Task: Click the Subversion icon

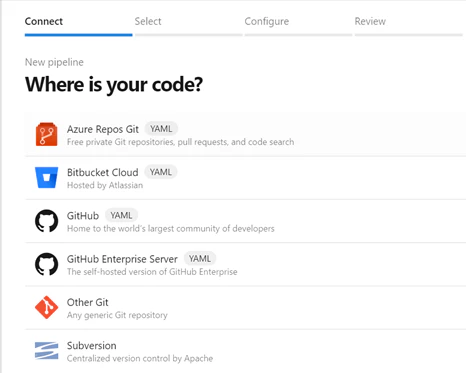Action: 46,351
